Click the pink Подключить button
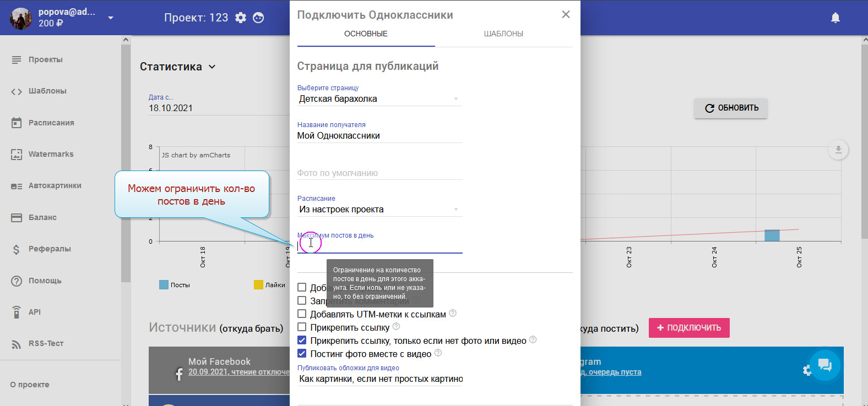This screenshot has height=406, width=868. (688, 328)
